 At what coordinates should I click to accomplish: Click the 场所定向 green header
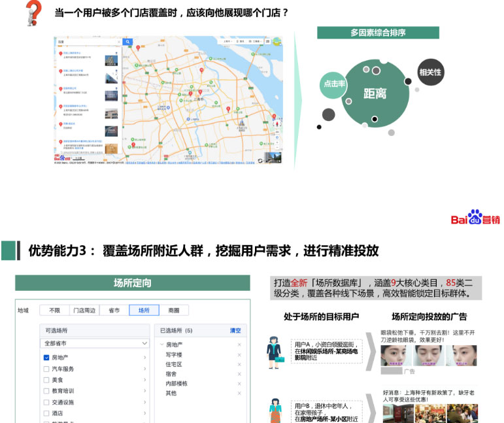coord(133,283)
